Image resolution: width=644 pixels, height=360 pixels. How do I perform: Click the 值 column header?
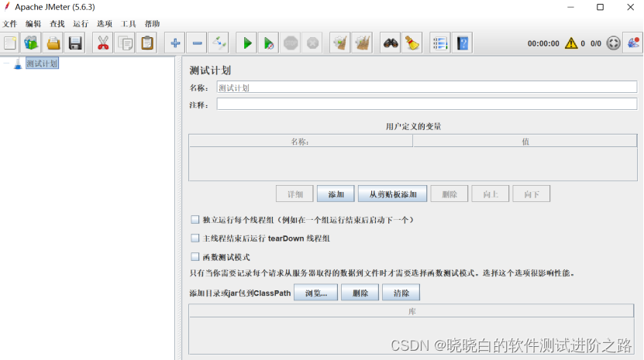tap(525, 141)
